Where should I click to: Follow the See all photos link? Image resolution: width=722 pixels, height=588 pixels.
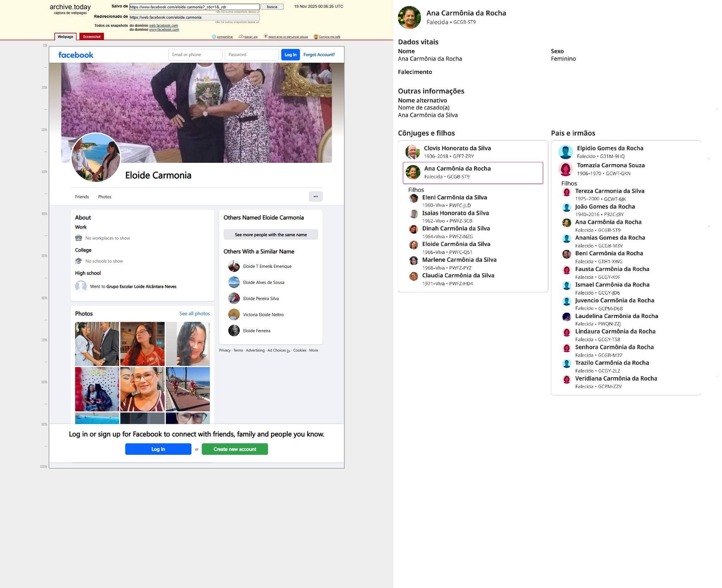point(194,314)
